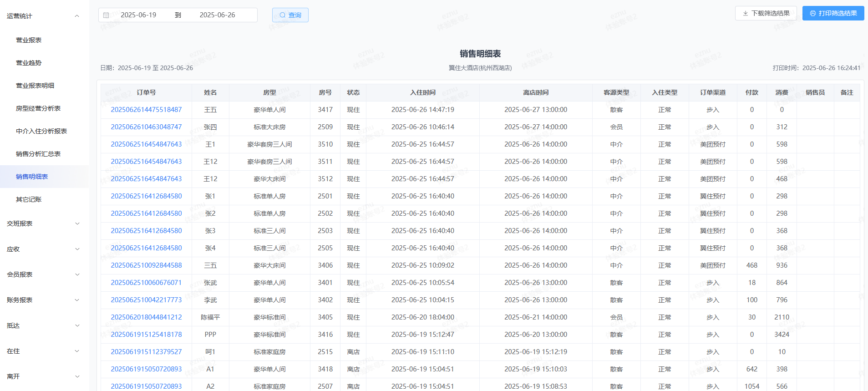Open 营业报表明细 in sidebar
868x391 pixels.
[35, 86]
